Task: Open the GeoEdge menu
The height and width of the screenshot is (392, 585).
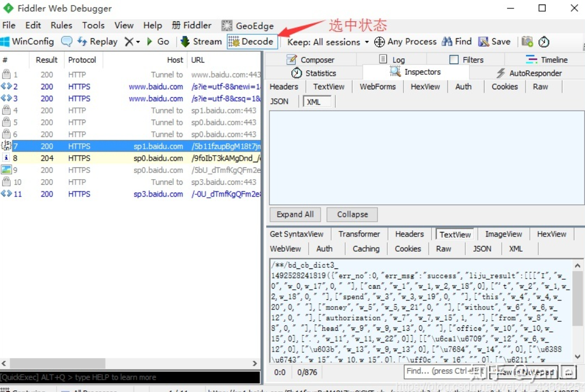Action: 248,25
